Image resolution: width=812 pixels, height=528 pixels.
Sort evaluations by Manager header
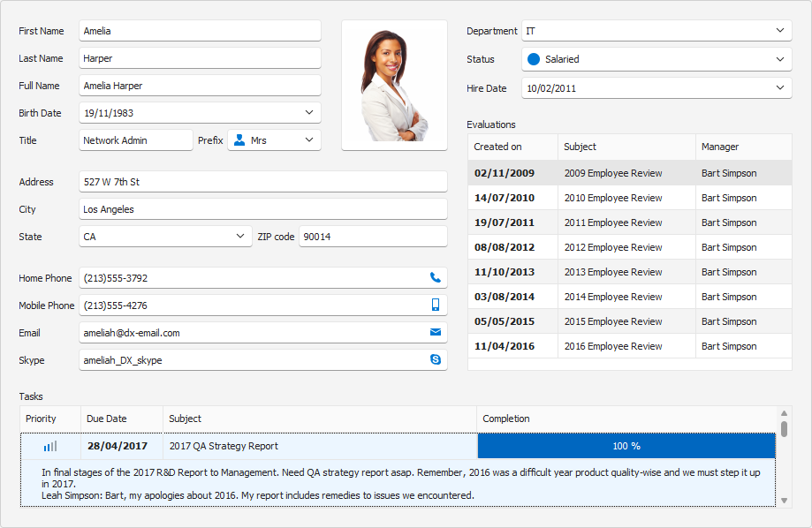(744, 147)
